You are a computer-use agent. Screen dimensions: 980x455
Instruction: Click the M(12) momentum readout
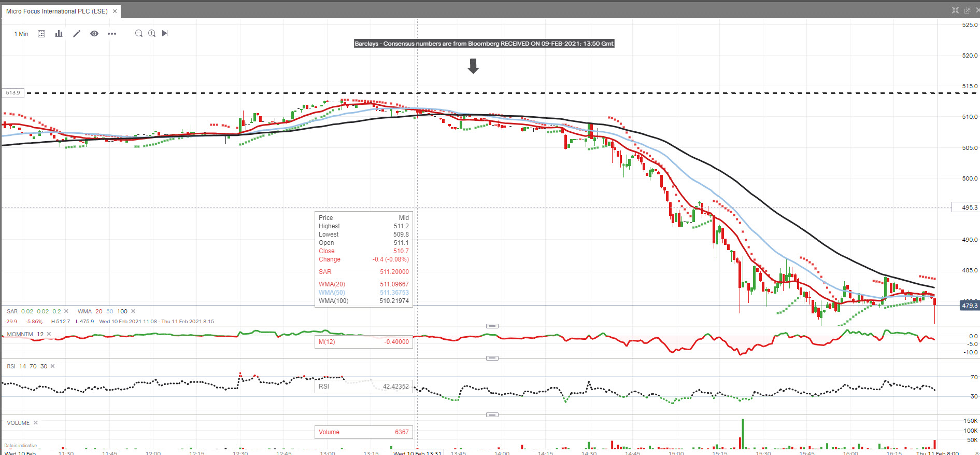(364, 342)
